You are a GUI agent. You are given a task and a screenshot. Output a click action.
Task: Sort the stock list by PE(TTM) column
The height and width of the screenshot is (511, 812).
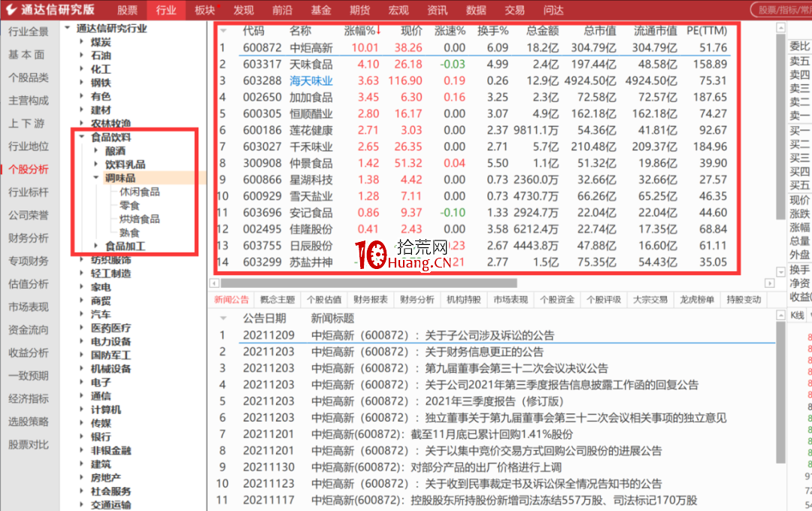(x=707, y=31)
